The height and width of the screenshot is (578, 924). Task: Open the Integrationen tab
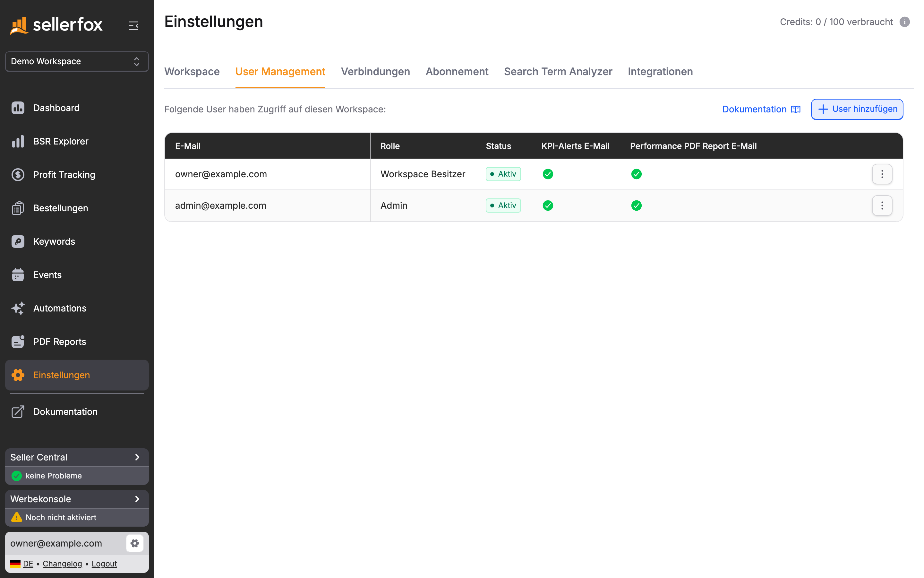(x=660, y=72)
